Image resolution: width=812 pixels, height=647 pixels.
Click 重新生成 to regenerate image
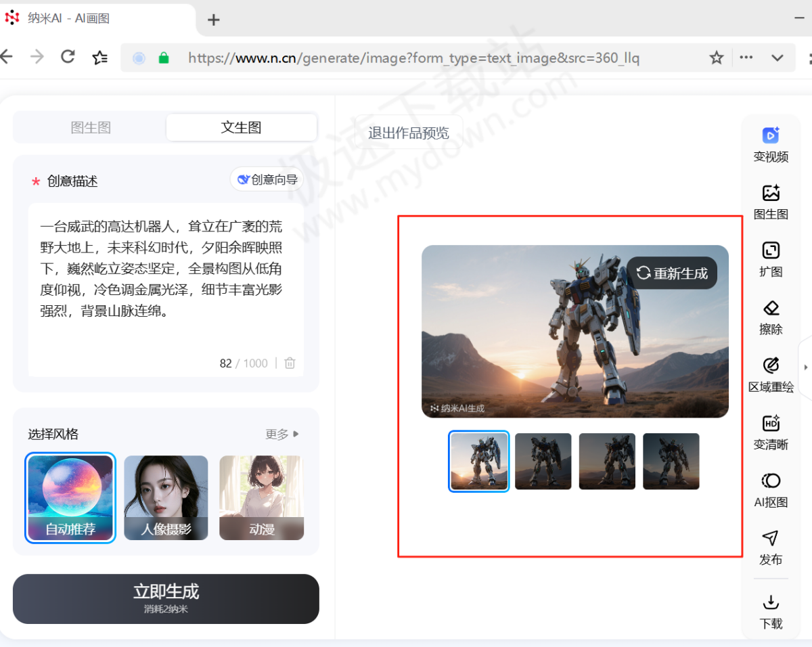[x=672, y=273]
